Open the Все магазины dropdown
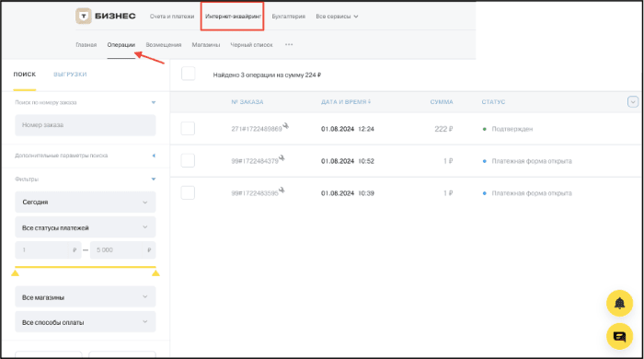The width and height of the screenshot is (644, 359). tap(86, 297)
